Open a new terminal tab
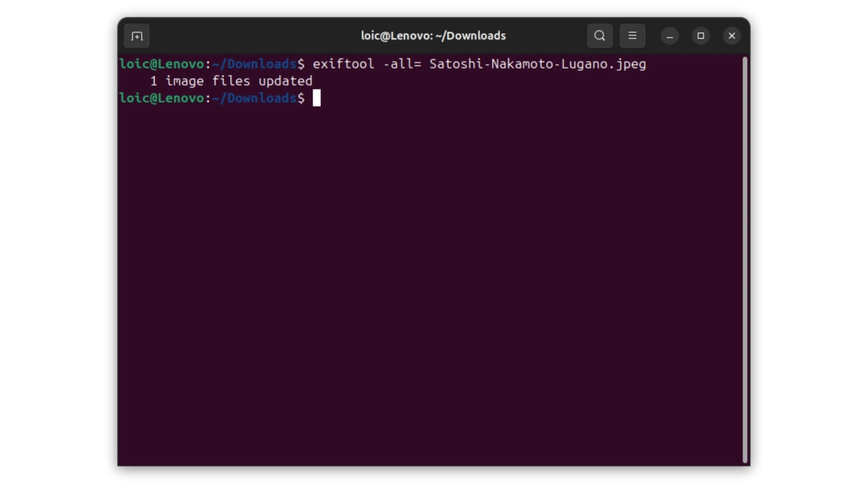This screenshot has height=488, width=868. click(x=137, y=36)
